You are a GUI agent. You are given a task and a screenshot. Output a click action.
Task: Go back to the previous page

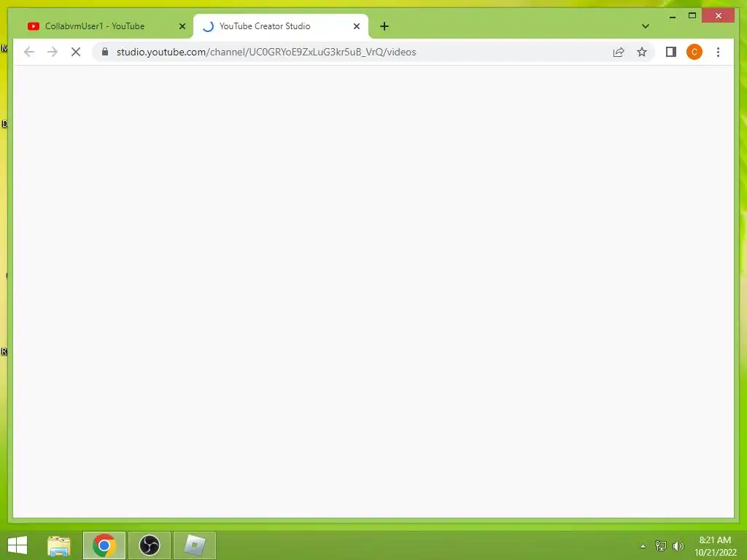pyautogui.click(x=29, y=52)
